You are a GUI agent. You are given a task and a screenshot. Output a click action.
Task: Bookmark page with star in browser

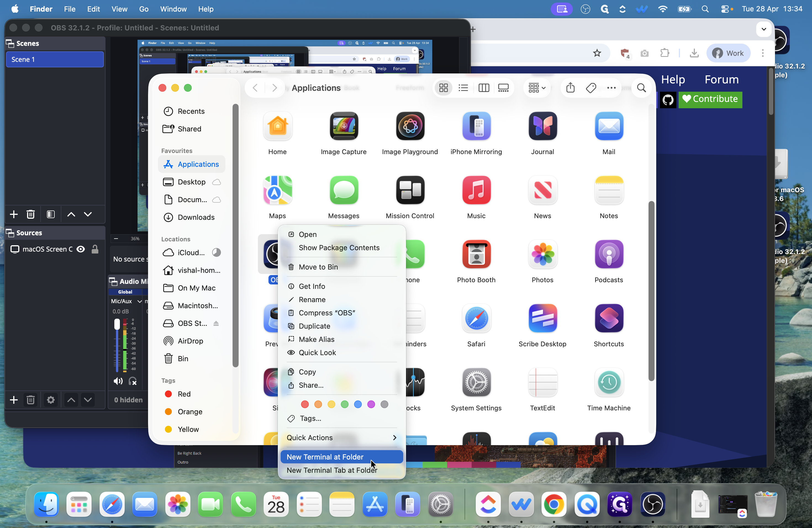pyautogui.click(x=597, y=53)
